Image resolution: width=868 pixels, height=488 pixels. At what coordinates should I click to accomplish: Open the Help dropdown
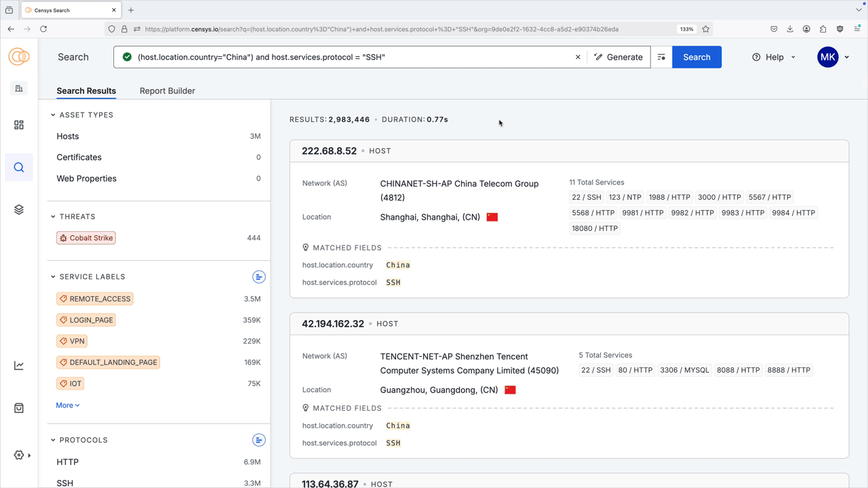774,57
